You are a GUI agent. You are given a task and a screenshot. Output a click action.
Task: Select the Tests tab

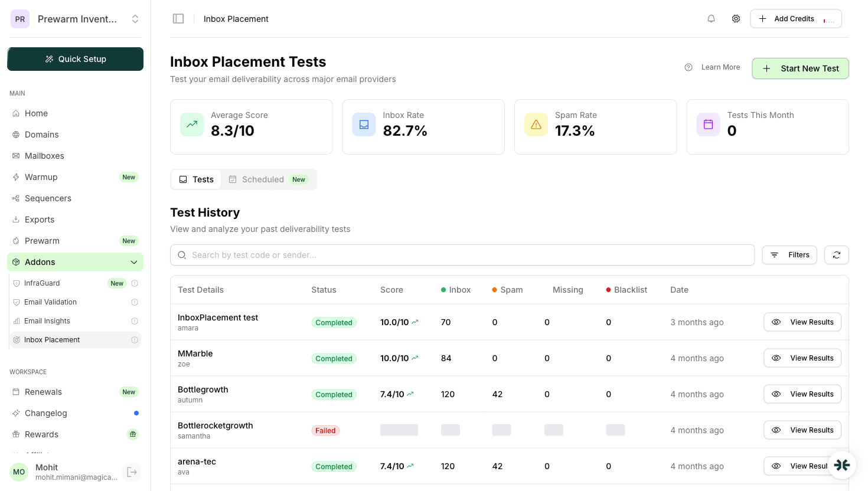[x=195, y=179]
